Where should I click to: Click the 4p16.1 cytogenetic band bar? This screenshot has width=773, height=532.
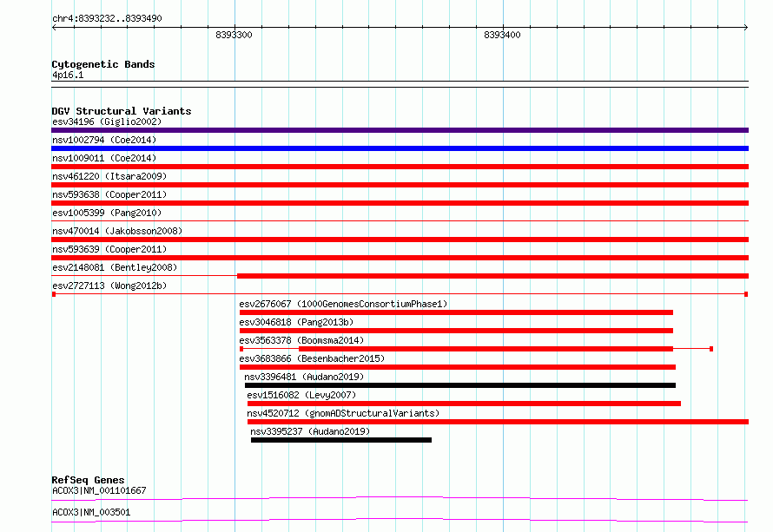coord(400,84)
